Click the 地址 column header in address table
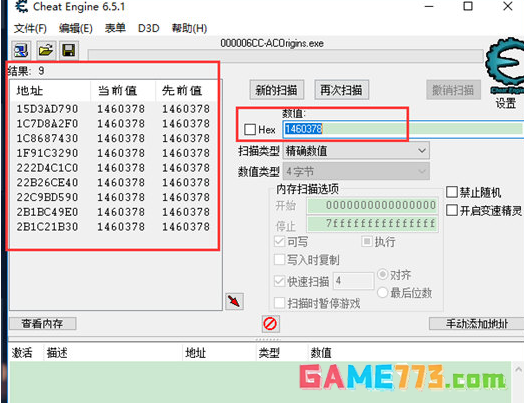Viewport: 524px width, 403px height. [220, 353]
